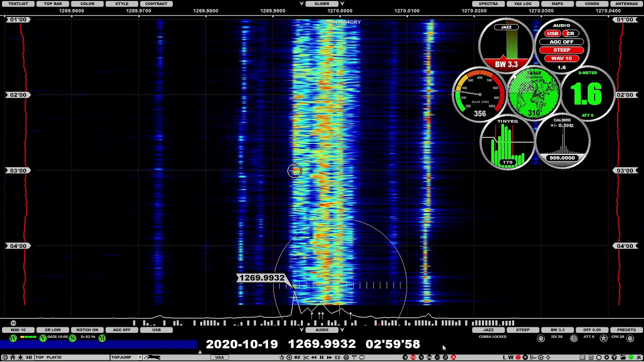Click the download arrow icon in bottom toolbar
The height and width of the screenshot is (362, 644).
coord(21,357)
